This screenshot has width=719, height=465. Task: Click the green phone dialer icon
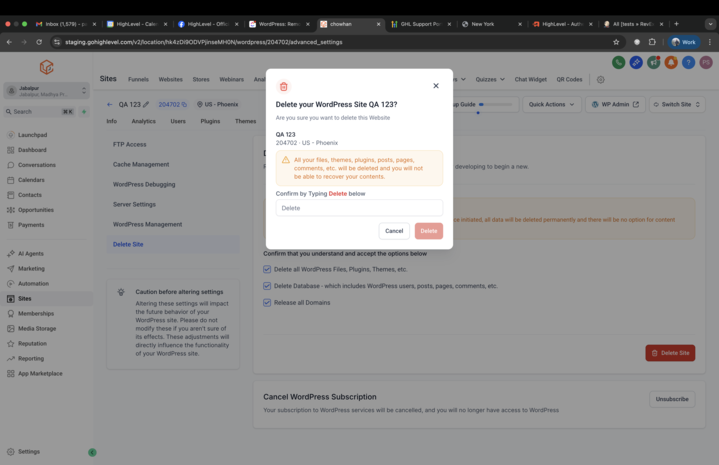[619, 63]
